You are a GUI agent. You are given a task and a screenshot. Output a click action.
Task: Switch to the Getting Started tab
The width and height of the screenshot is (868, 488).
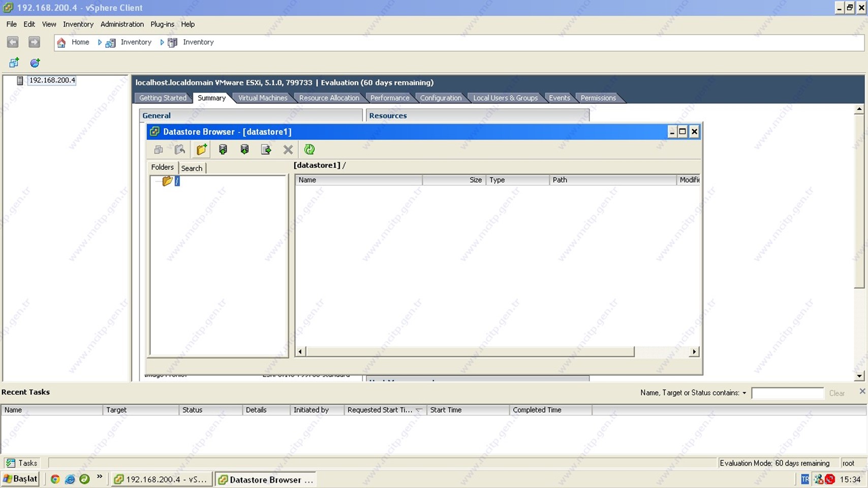(163, 98)
